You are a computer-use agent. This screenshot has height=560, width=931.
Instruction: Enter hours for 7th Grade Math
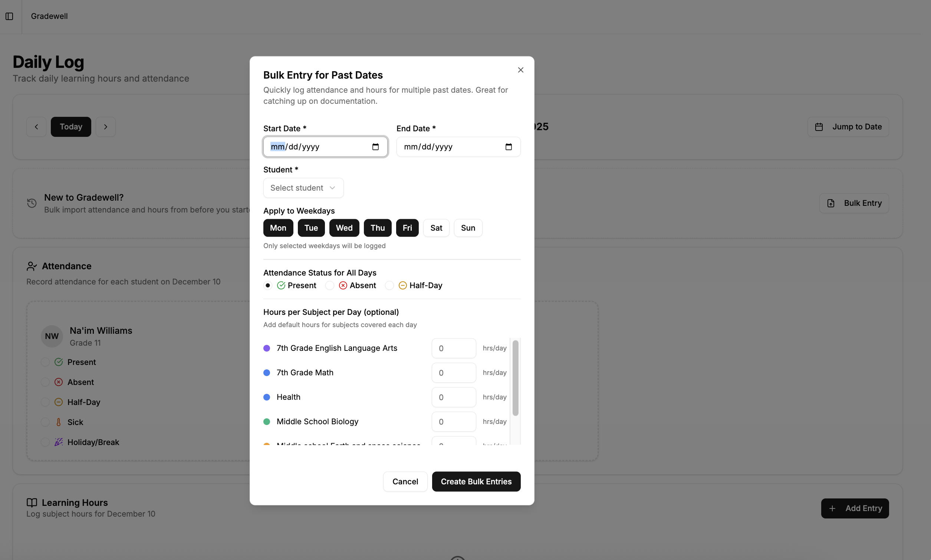point(453,372)
